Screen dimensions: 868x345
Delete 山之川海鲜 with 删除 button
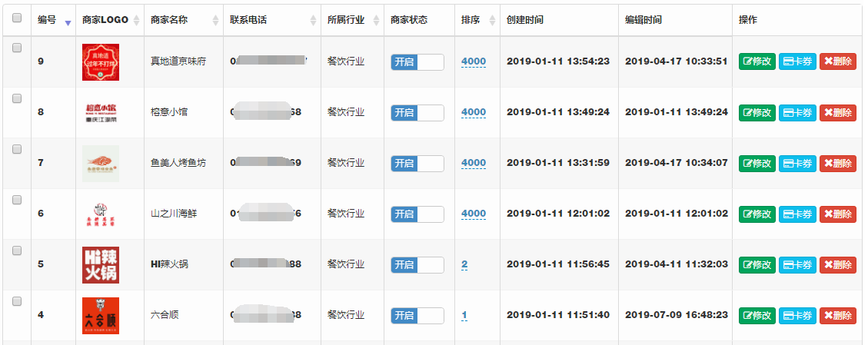(837, 214)
